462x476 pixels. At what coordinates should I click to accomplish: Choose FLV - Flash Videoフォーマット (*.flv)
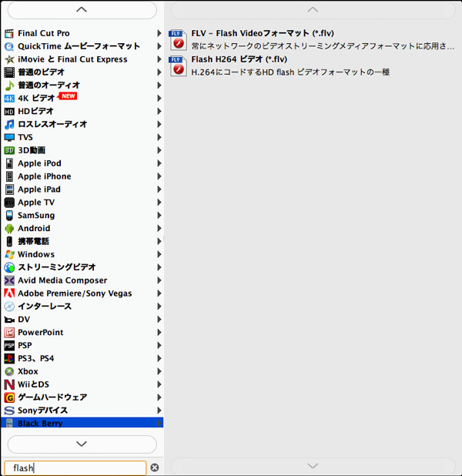point(311,39)
